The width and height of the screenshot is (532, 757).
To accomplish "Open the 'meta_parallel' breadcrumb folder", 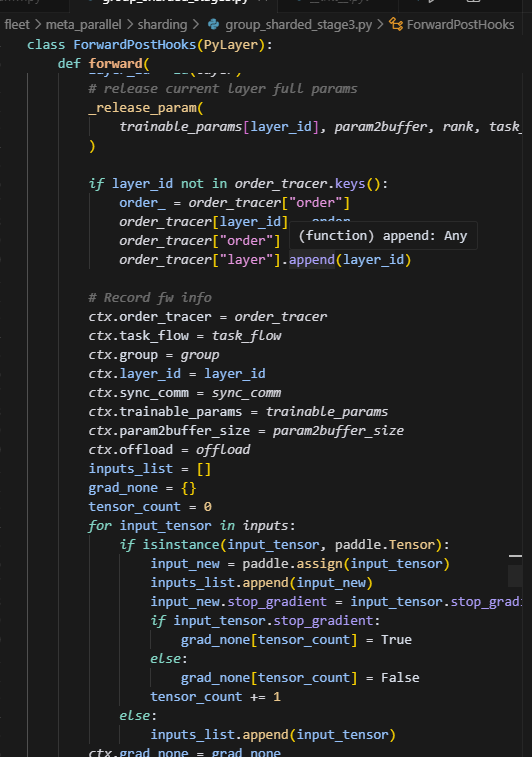I will pos(84,24).
